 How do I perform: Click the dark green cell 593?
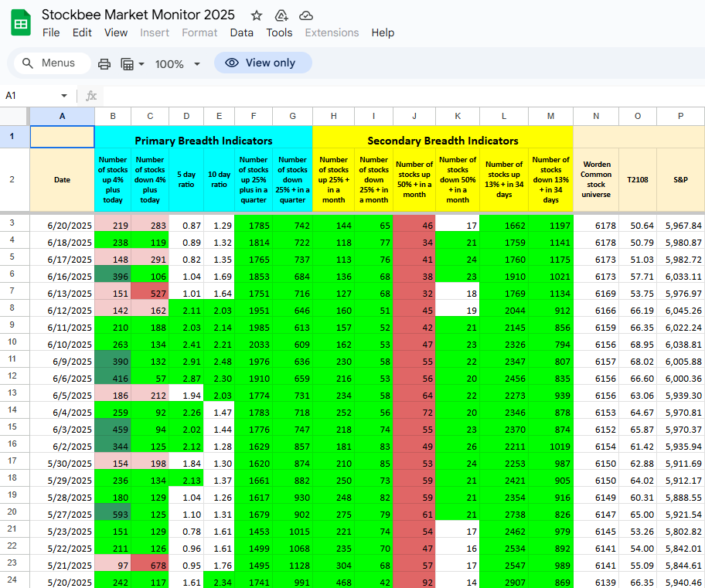tap(113, 512)
